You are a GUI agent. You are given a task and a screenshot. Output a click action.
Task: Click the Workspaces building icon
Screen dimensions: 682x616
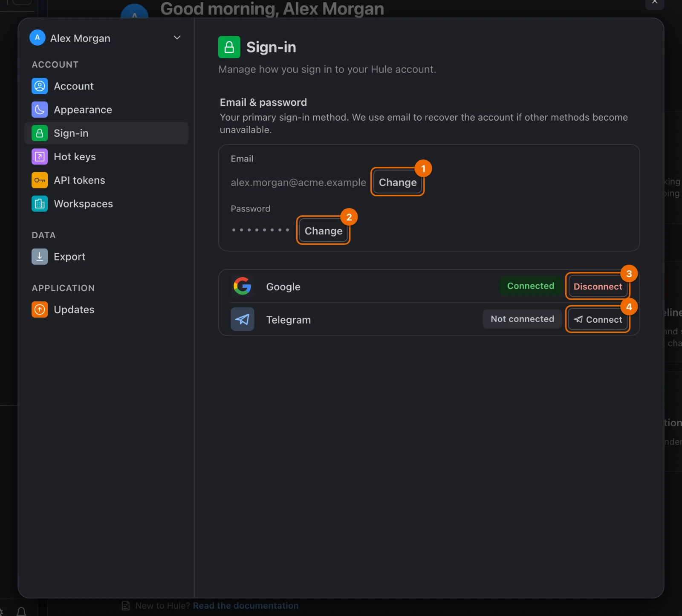[x=40, y=204]
